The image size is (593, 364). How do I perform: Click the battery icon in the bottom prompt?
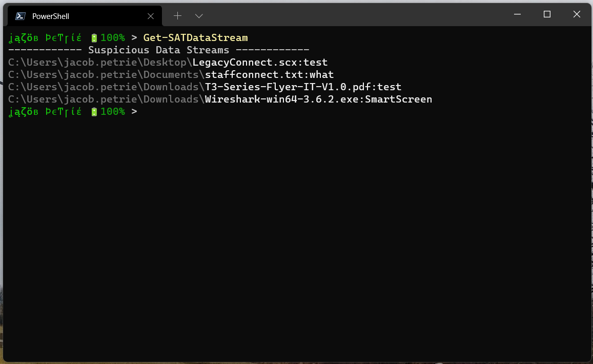[93, 111]
